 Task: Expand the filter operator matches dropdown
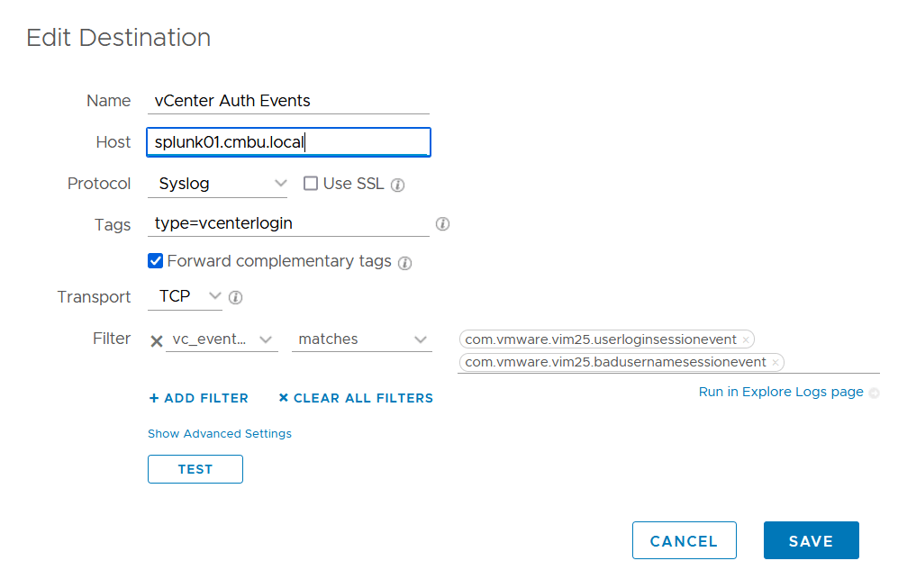[361, 339]
